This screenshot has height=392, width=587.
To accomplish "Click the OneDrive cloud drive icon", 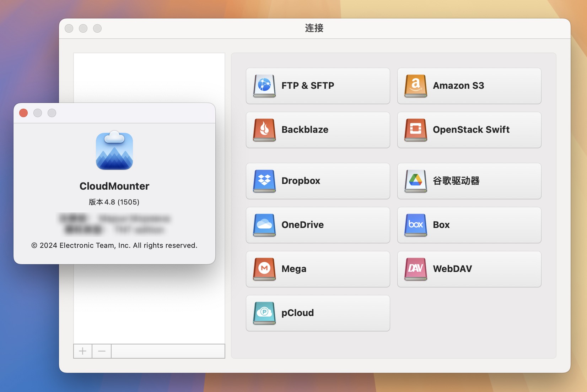I will point(264,225).
